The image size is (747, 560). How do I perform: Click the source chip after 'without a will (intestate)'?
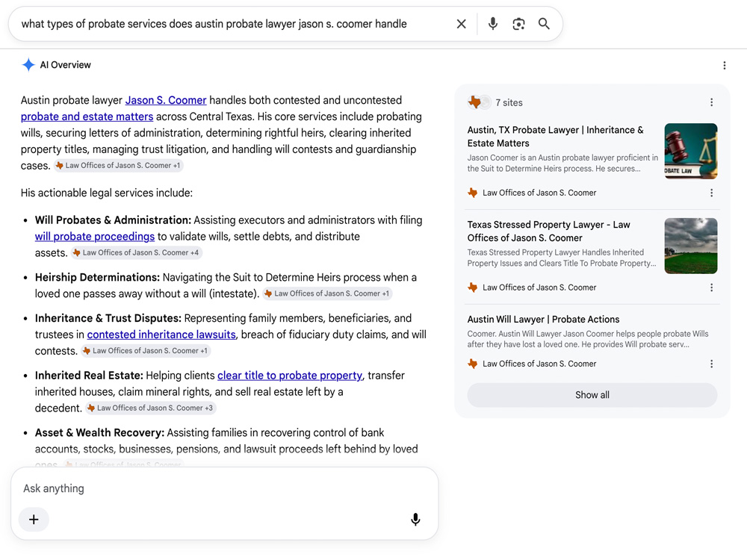(x=327, y=293)
